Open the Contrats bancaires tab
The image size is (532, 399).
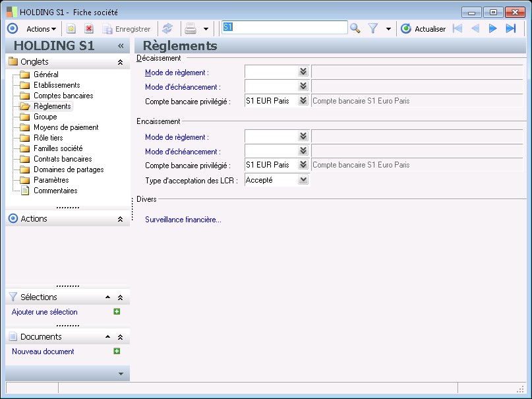63,159
